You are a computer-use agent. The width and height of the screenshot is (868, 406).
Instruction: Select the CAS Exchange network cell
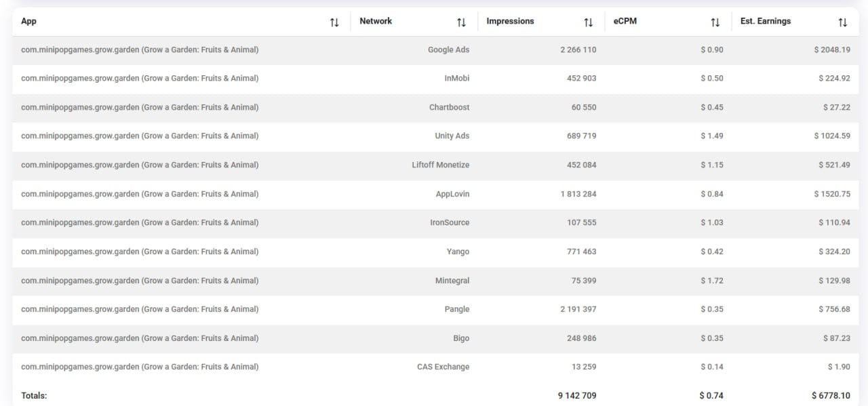[443, 367]
